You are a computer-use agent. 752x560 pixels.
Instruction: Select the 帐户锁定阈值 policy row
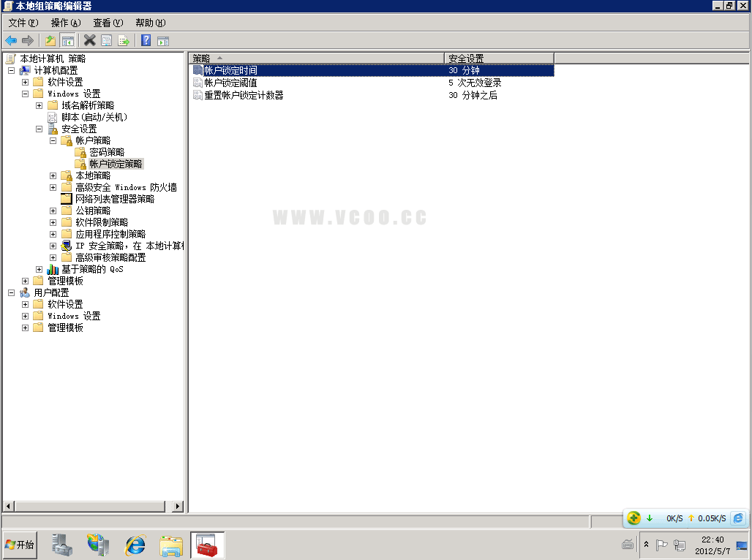[x=230, y=83]
